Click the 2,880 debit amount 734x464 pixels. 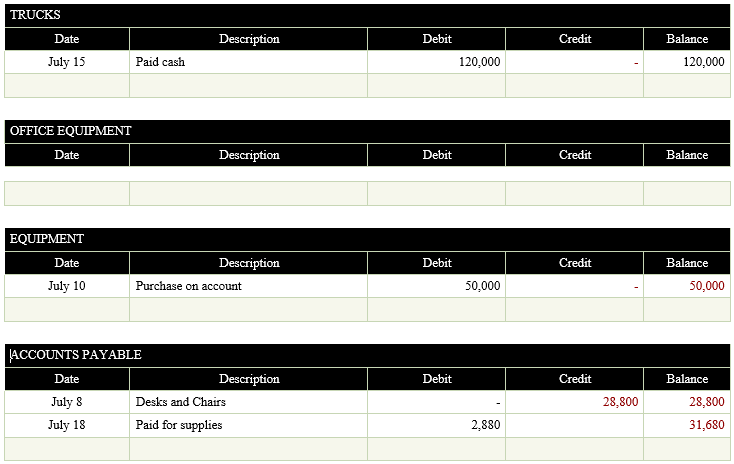click(x=485, y=425)
